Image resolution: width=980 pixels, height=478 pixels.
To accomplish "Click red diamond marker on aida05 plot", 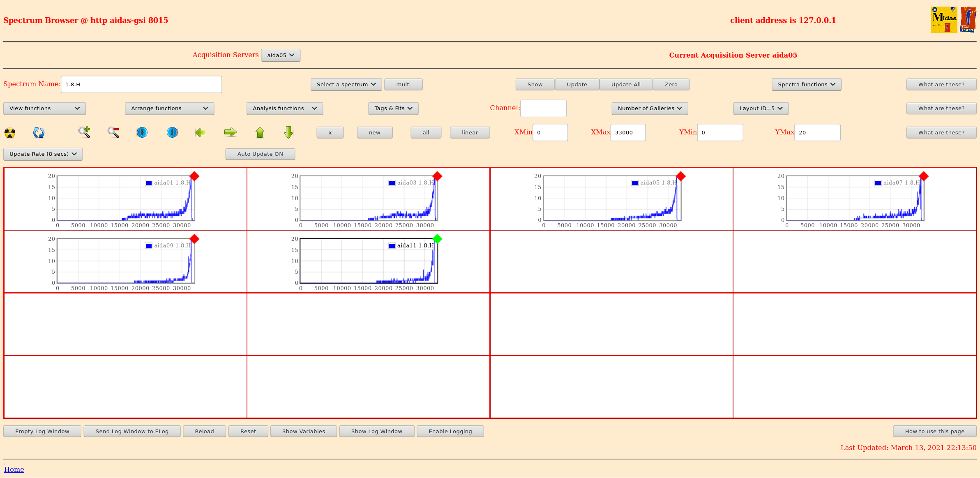I will coord(680,176).
